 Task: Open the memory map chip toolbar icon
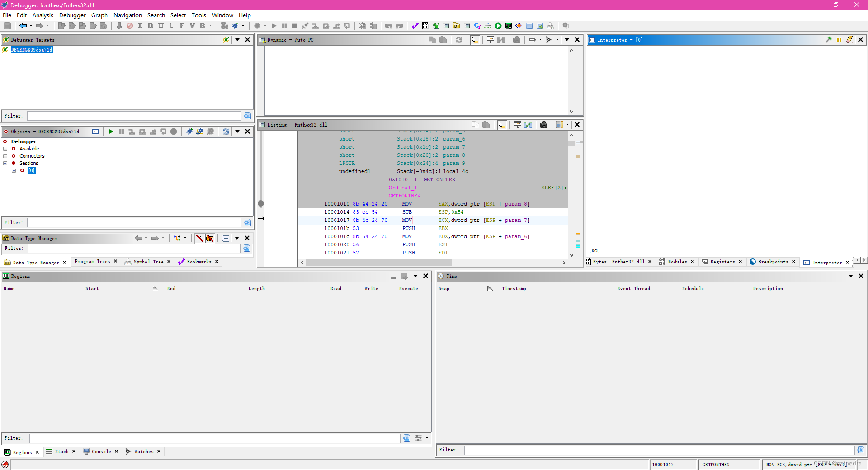pos(509,26)
